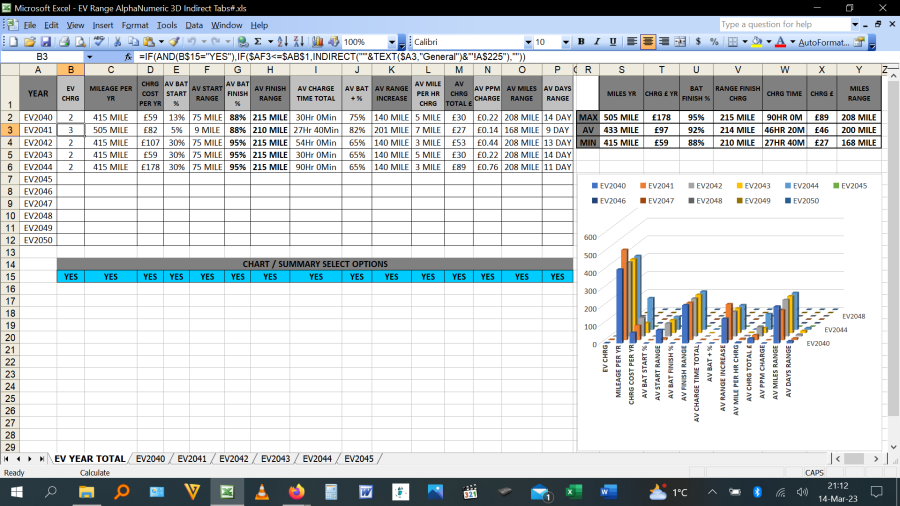Open the Insert menu
Screen dimensions: 900x506
(103, 25)
